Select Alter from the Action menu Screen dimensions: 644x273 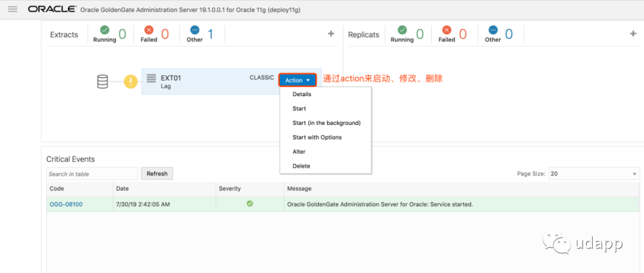[x=299, y=152]
